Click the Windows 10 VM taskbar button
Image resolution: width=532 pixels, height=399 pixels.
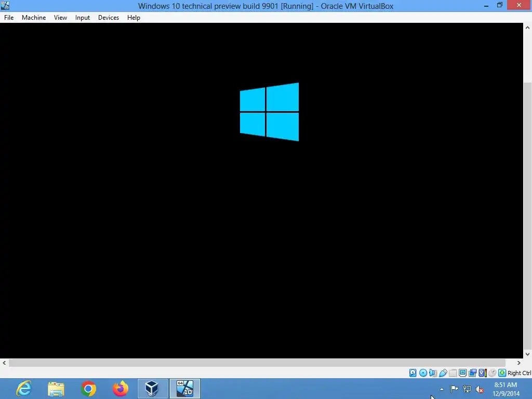coord(185,389)
